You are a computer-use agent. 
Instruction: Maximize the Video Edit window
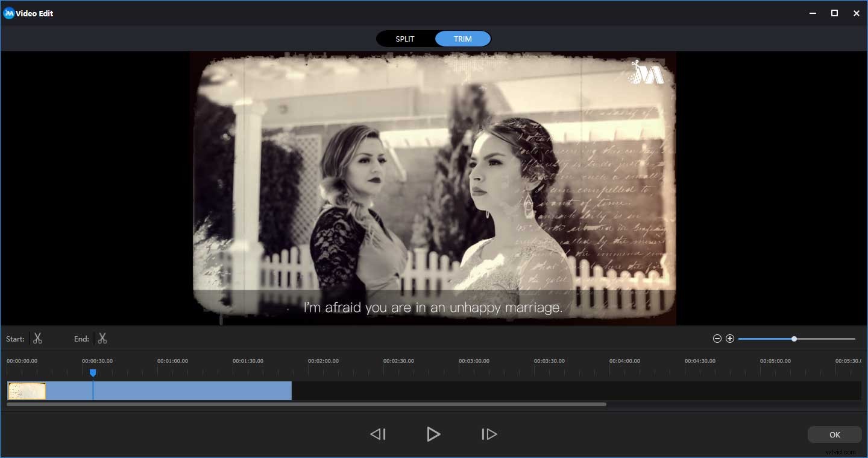834,13
